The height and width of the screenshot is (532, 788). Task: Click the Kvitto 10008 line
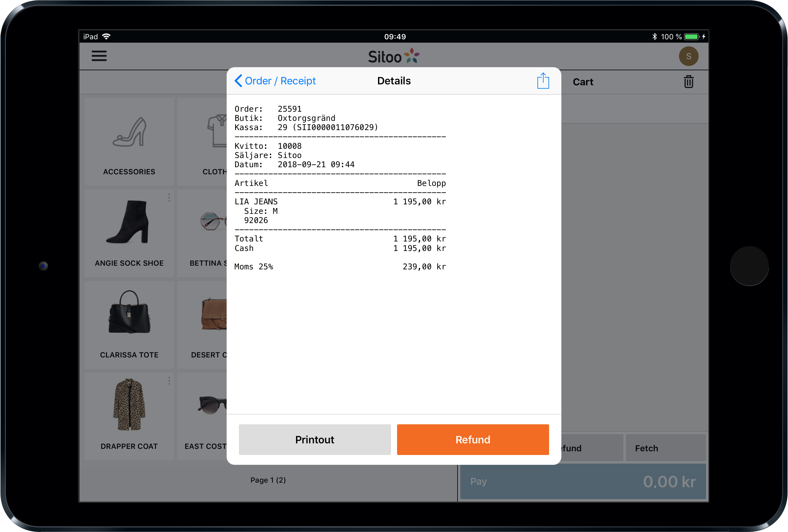(x=268, y=146)
